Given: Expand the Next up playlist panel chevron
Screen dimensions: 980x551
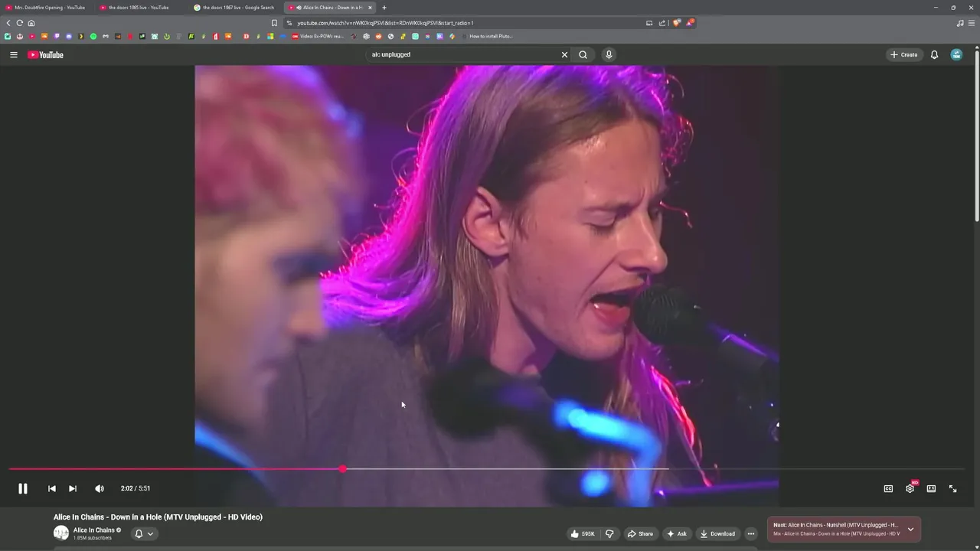Looking at the screenshot, I should tap(910, 529).
